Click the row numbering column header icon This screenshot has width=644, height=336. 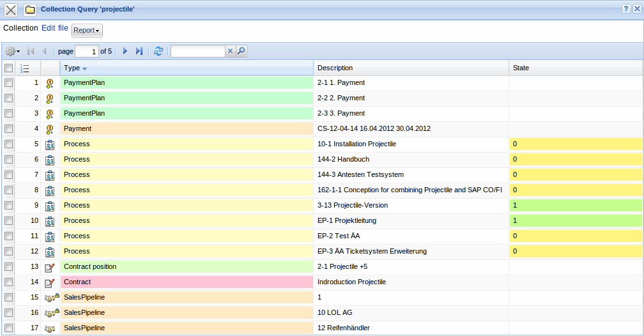click(25, 68)
